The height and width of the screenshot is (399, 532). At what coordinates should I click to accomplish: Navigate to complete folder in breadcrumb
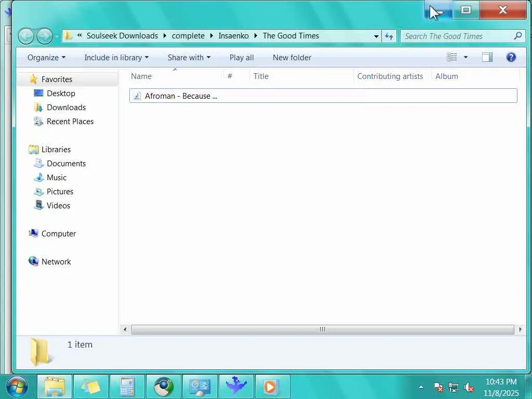pos(188,36)
